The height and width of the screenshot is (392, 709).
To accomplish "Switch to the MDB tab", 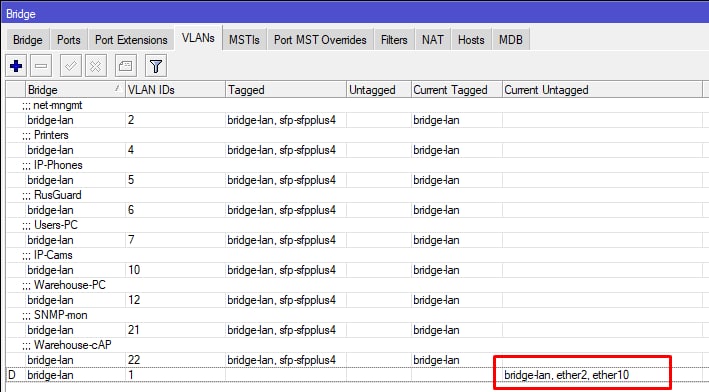I will [x=511, y=40].
